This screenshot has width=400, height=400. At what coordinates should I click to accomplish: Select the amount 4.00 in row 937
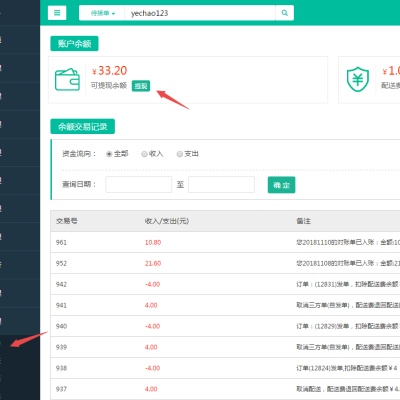(151, 389)
